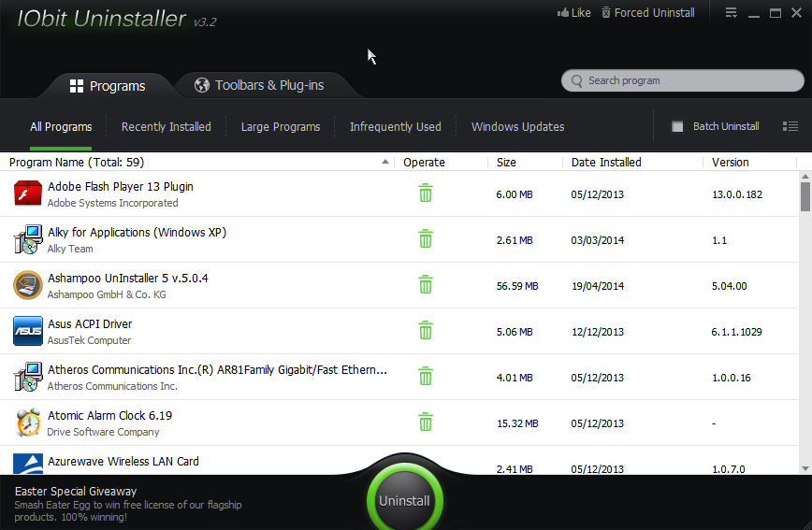Click trash icon for Alky for Applications
Image resolution: width=812 pixels, height=530 pixels.
(425, 238)
